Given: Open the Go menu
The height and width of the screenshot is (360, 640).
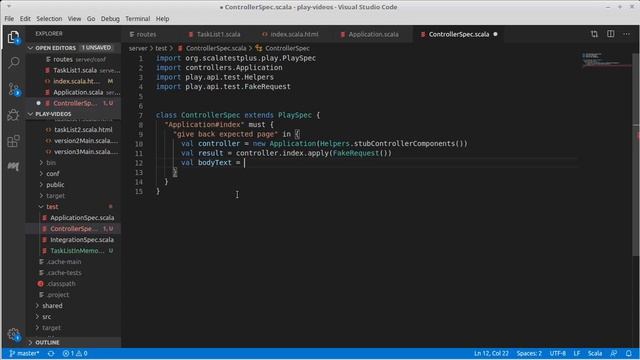Looking at the screenshot, I should [91, 19].
